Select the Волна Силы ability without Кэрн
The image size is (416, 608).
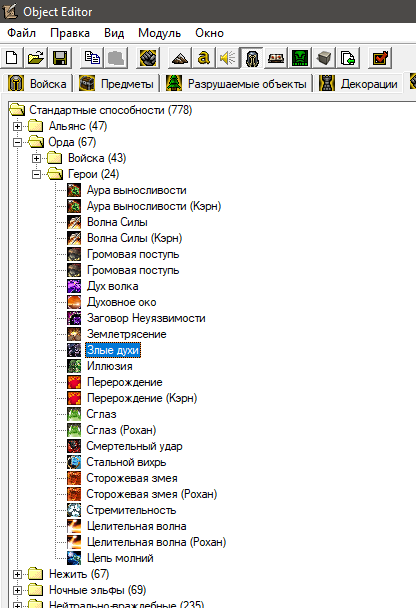click(117, 222)
